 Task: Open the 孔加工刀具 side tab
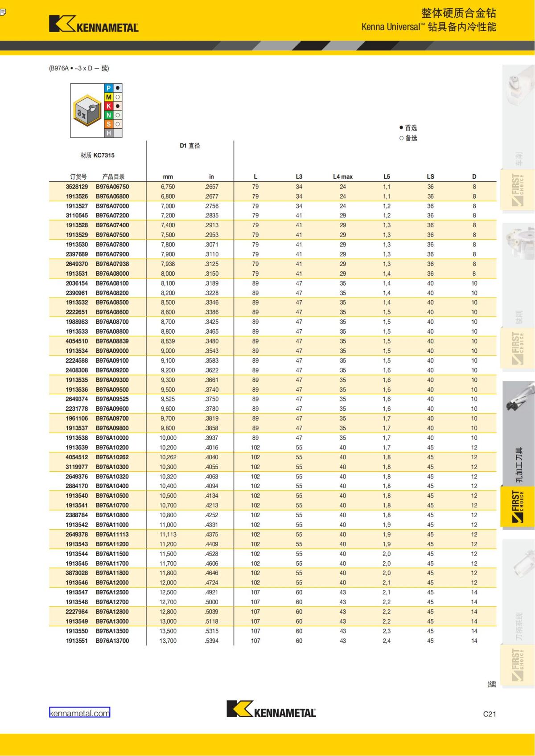click(x=519, y=465)
